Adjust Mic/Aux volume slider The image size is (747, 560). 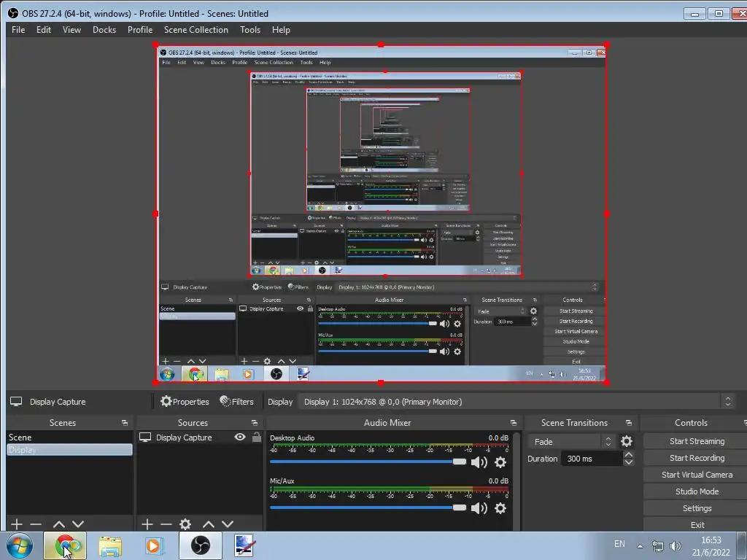point(368,507)
